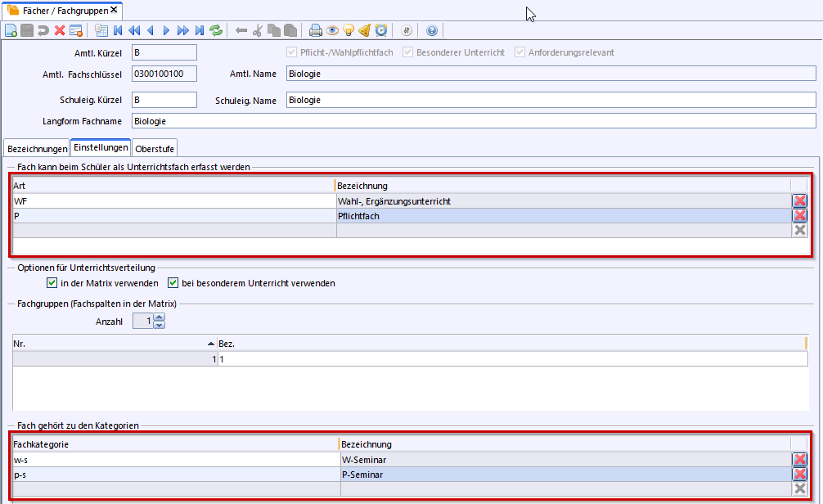Click the Langform Fachname field

(474, 121)
